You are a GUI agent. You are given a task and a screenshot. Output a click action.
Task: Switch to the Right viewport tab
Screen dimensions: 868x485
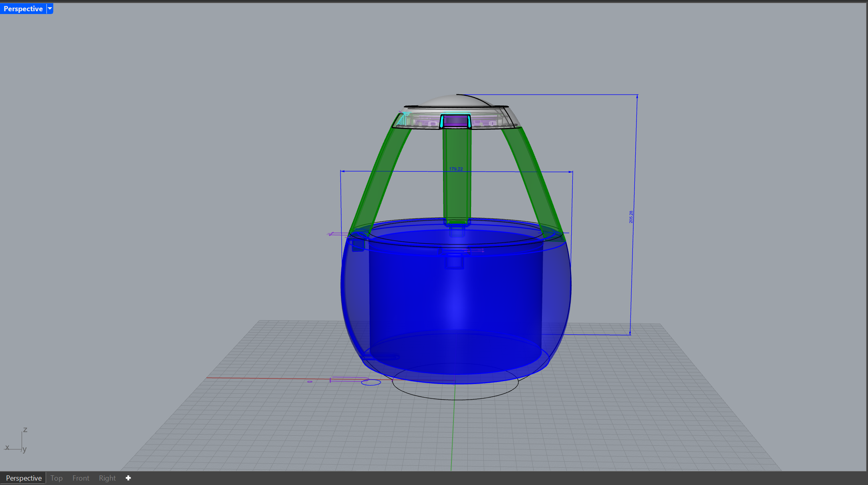click(x=107, y=478)
